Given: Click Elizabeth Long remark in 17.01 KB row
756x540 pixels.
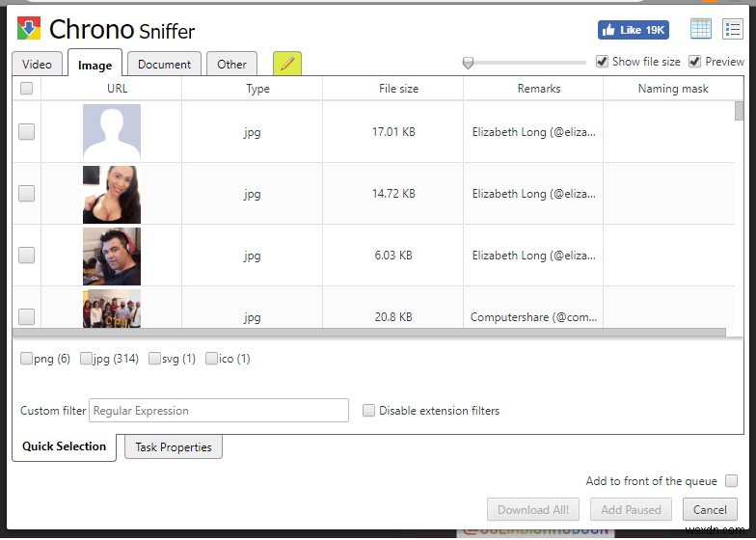Looking at the screenshot, I should pyautogui.click(x=534, y=131).
